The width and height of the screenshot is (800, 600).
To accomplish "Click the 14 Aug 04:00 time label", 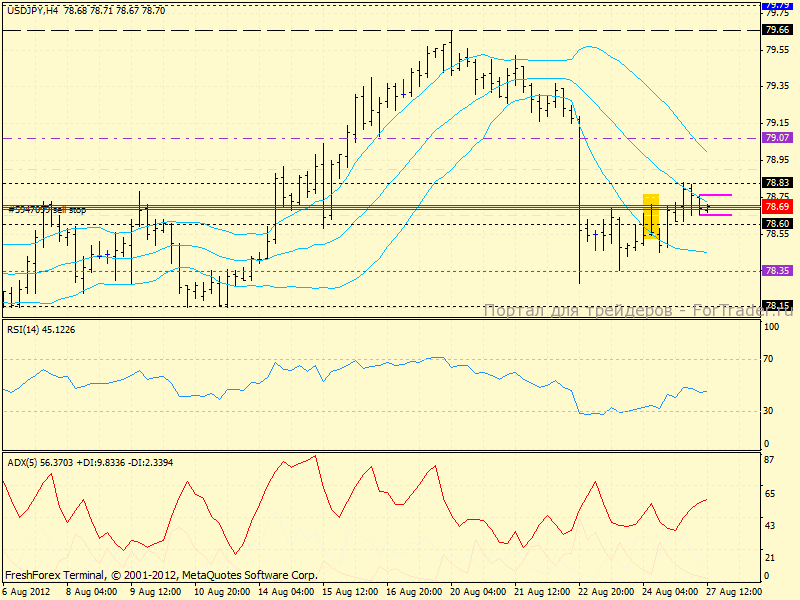I will [x=286, y=591].
